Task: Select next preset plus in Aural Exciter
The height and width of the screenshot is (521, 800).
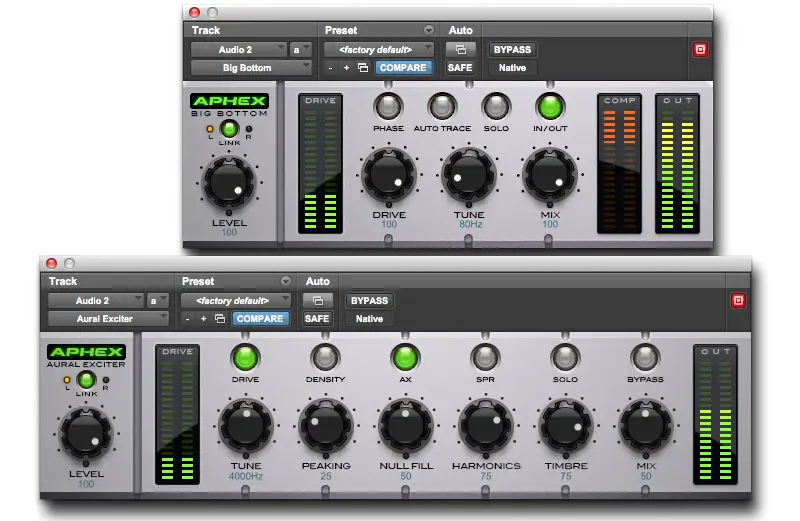Action: click(204, 319)
